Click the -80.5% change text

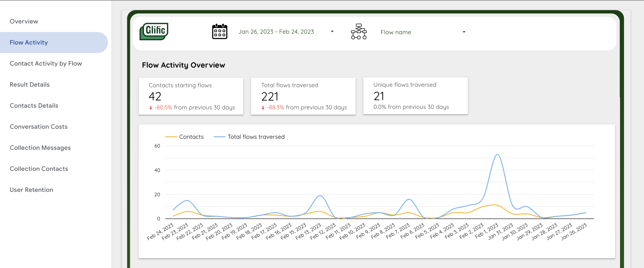click(x=163, y=108)
